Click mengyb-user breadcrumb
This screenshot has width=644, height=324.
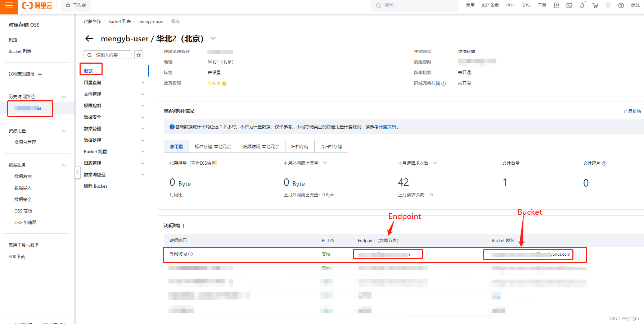(x=151, y=22)
